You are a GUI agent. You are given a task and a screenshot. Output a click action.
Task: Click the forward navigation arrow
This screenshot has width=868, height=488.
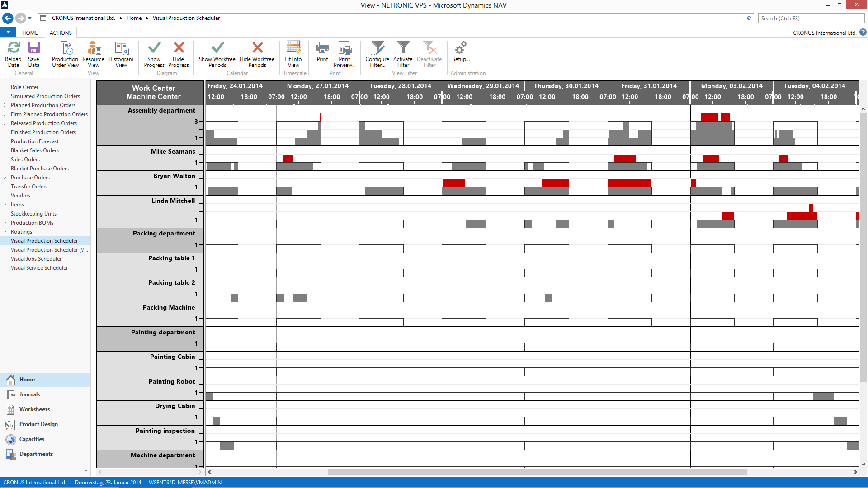click(20, 18)
